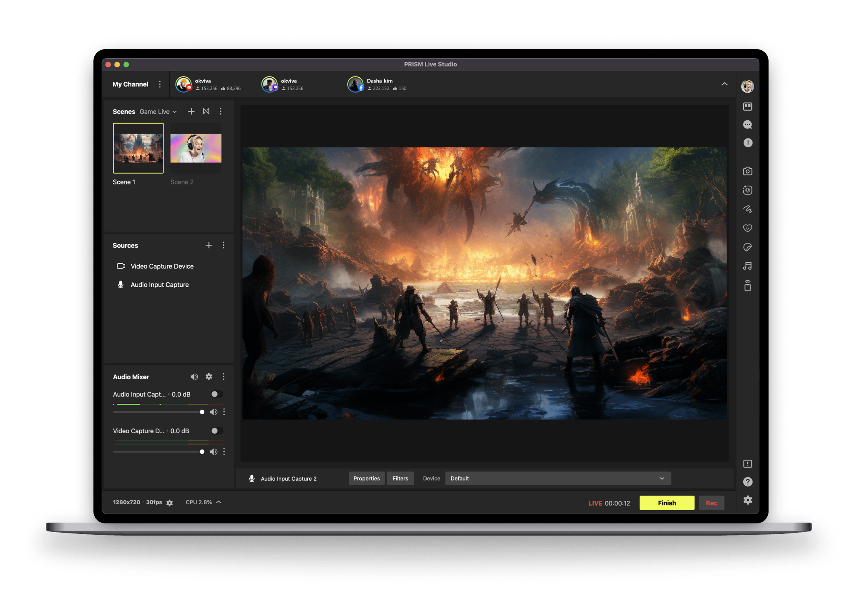Open the virtual camera icon in sidebar
Image resolution: width=862 pixels, height=616 pixels.
[x=748, y=190]
